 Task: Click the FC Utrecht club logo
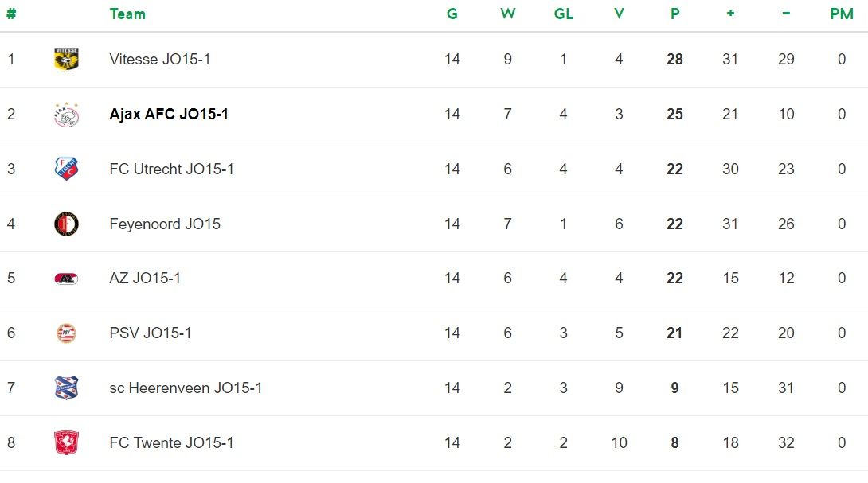(66, 169)
